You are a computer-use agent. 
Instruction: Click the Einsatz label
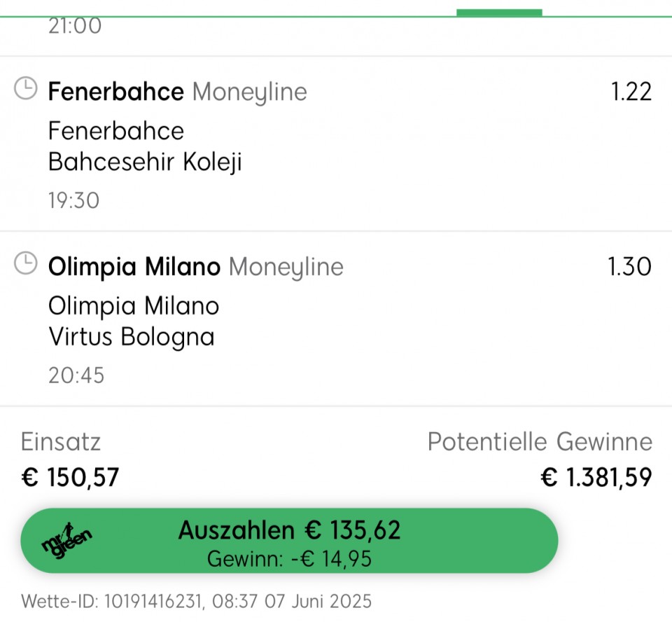[x=60, y=441]
